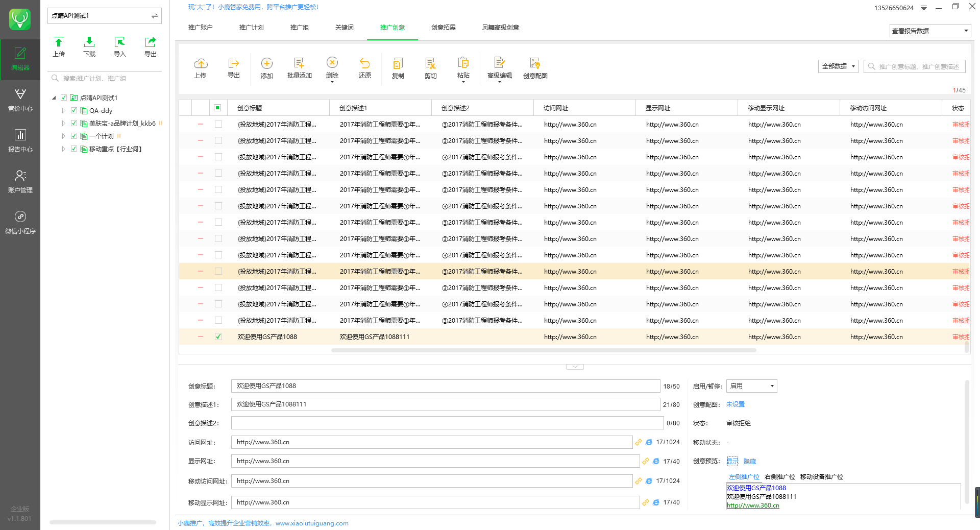Click the 推广创意标题 search box
This screenshot has width=980, height=530.
click(x=915, y=66)
